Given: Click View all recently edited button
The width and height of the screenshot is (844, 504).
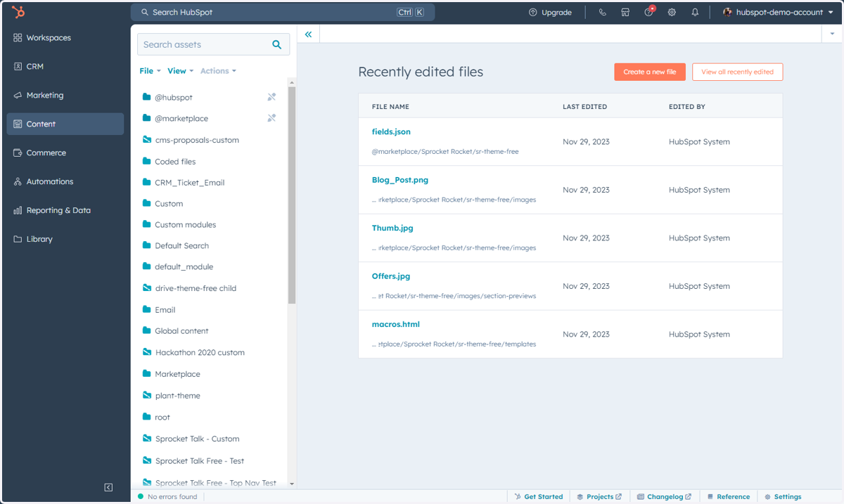Looking at the screenshot, I should [737, 72].
